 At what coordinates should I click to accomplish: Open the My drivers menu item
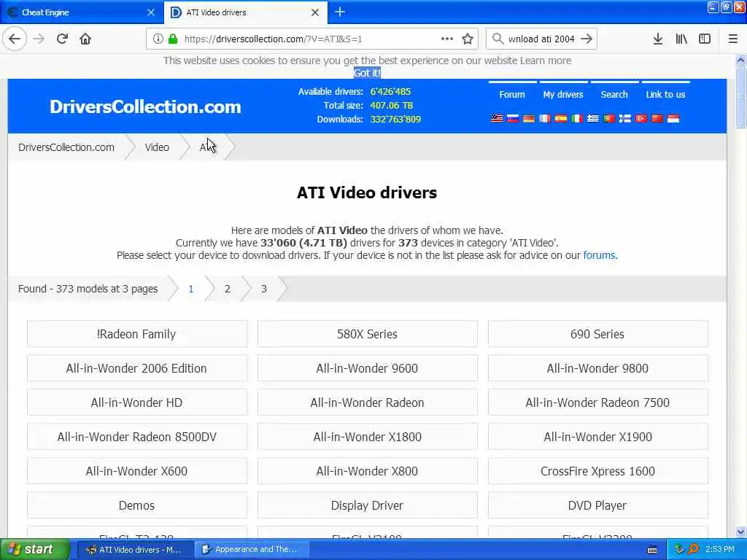point(563,94)
